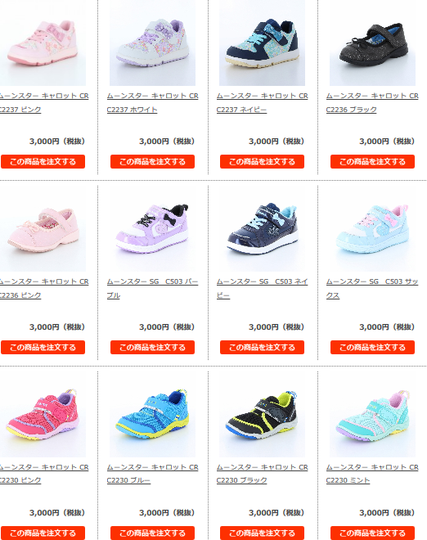Select the black C2230 mesh shoe image
The image size is (427, 540).
[x=262, y=414]
